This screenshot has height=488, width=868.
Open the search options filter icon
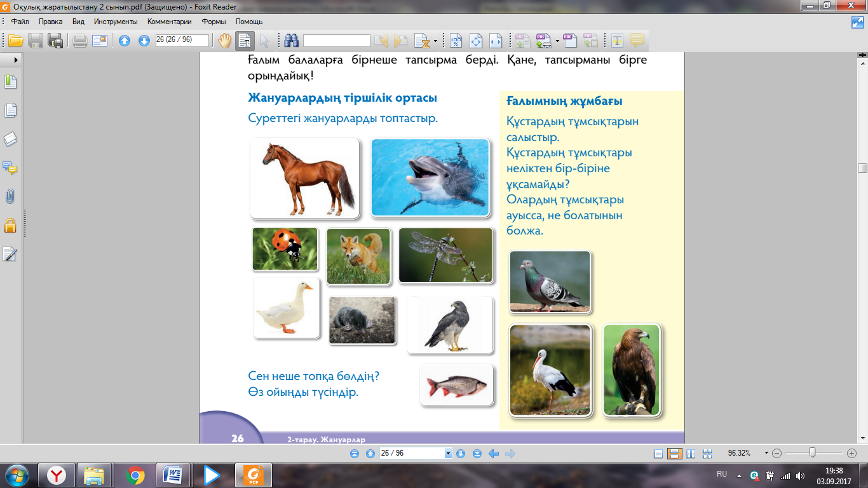tap(421, 41)
